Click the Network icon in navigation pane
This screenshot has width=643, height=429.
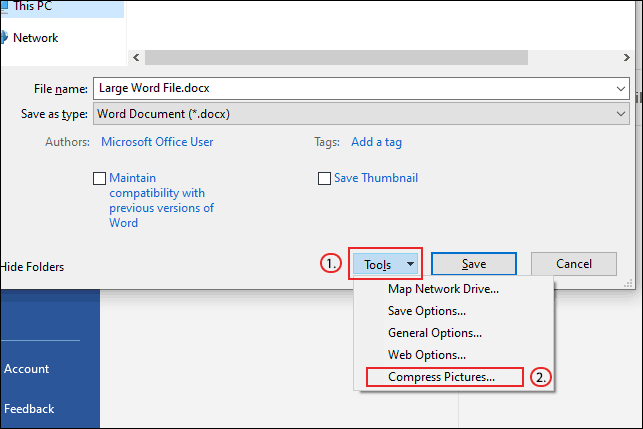point(5,38)
